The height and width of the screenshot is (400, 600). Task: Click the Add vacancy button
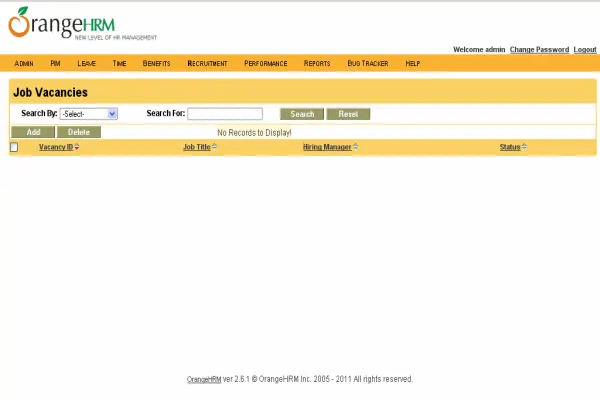coord(33,132)
